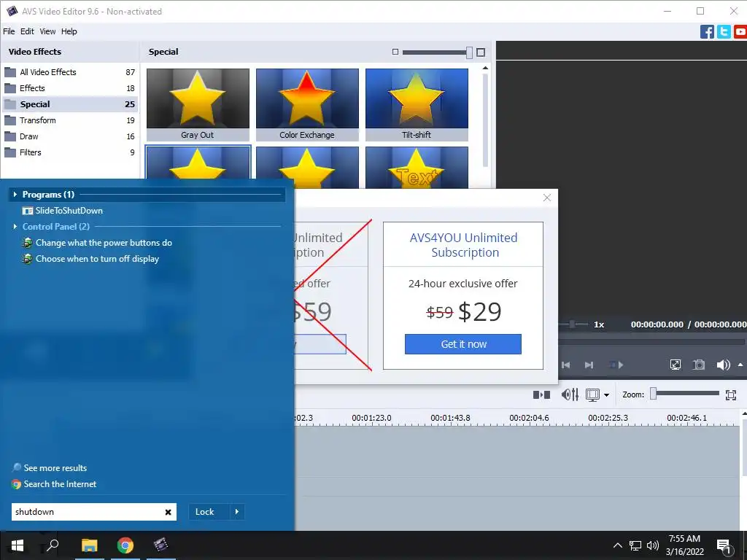Viewport: 747px width, 560px height.
Task: Click the AVS4YOU Unlimited Subscription heading
Action: (463, 245)
